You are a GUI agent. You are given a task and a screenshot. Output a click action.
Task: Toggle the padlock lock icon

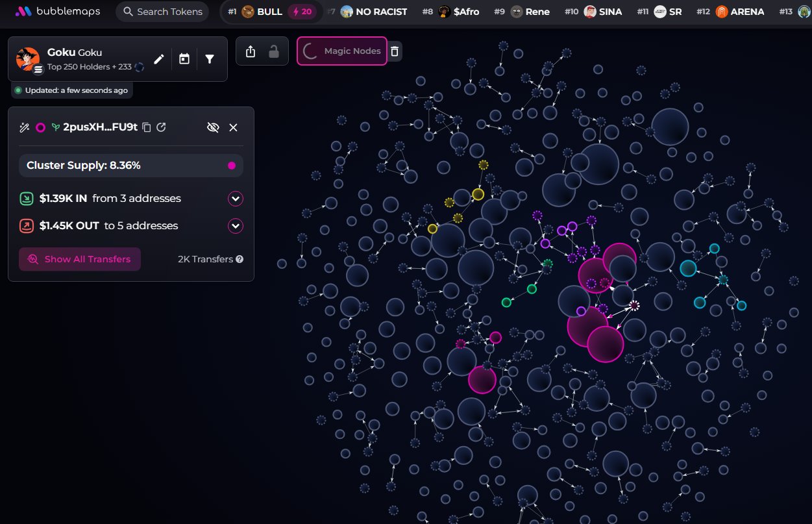274,51
